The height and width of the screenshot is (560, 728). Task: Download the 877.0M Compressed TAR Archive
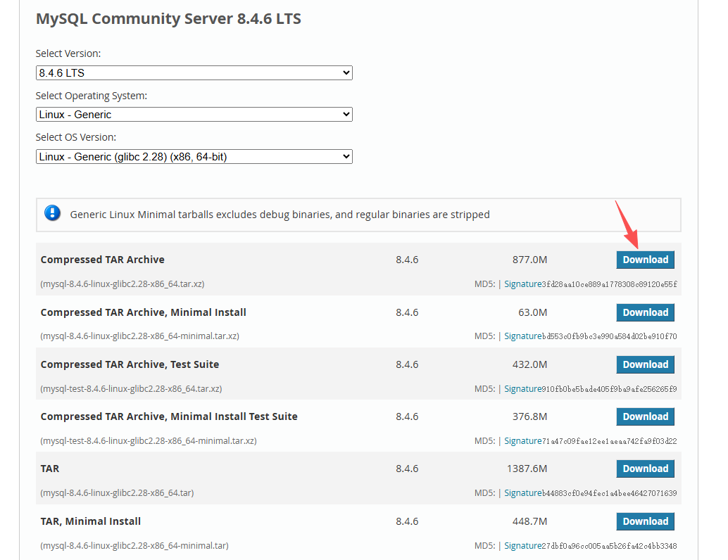[646, 260]
